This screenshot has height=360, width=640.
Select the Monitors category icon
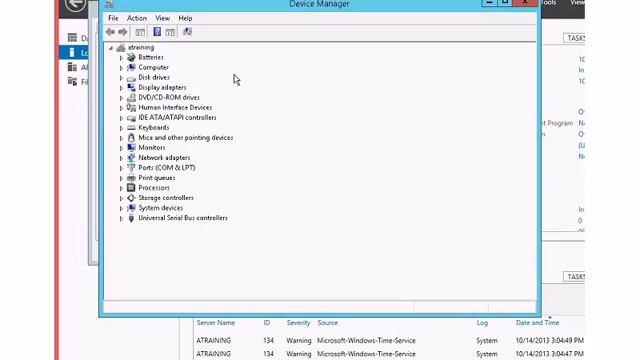(x=131, y=148)
